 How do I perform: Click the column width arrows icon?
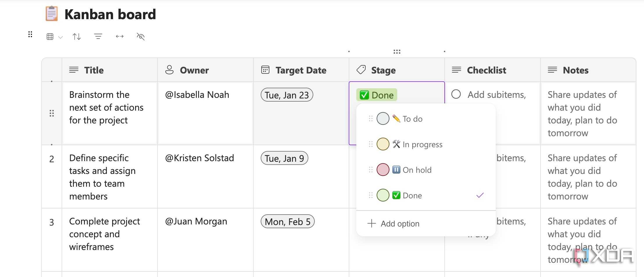[120, 36]
